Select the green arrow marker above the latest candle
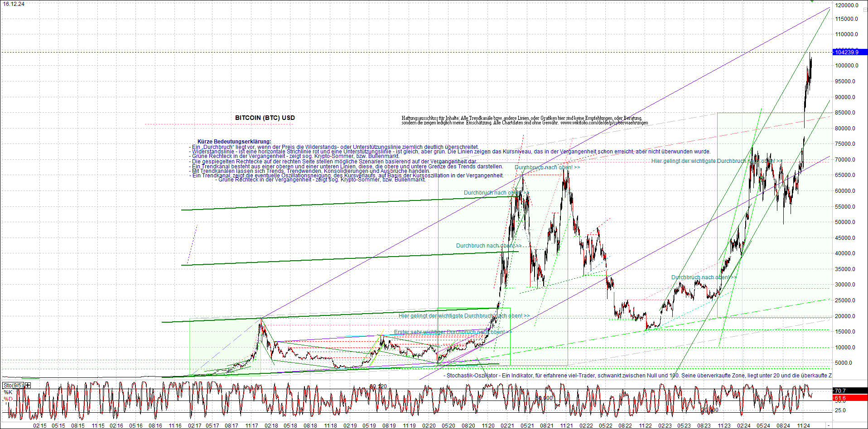Screen dimensions: 868x429 [x=812, y=2]
